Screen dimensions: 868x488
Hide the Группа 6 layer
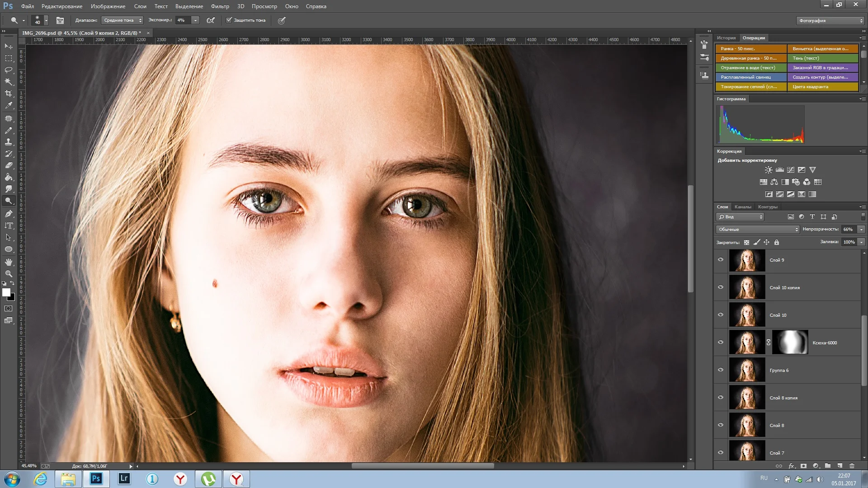click(721, 370)
